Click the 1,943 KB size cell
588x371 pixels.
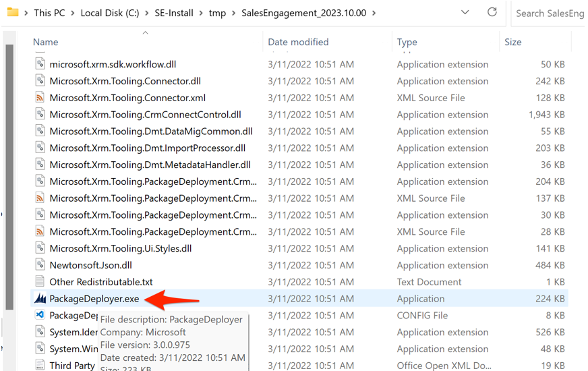[x=546, y=115]
